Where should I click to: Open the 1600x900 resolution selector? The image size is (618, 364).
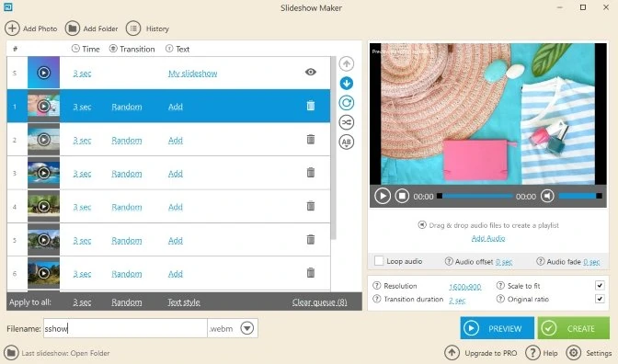click(464, 287)
